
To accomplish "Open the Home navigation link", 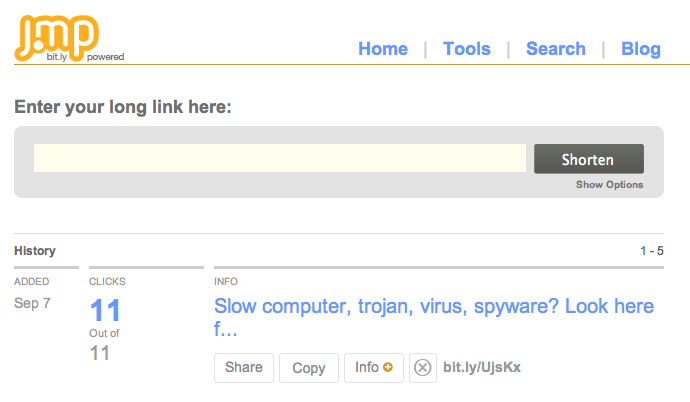I will pos(383,48).
